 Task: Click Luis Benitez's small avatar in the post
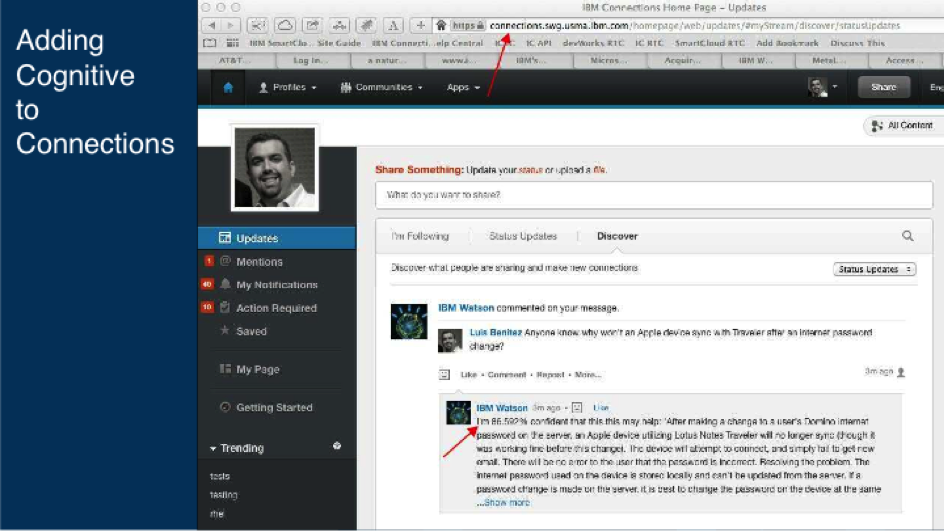click(x=450, y=340)
